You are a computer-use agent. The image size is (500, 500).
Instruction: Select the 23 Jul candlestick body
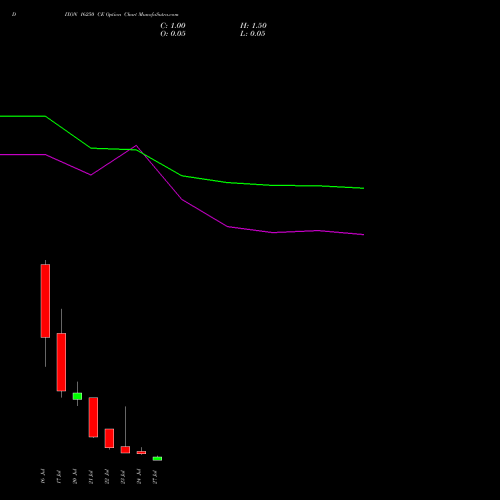tap(125, 450)
